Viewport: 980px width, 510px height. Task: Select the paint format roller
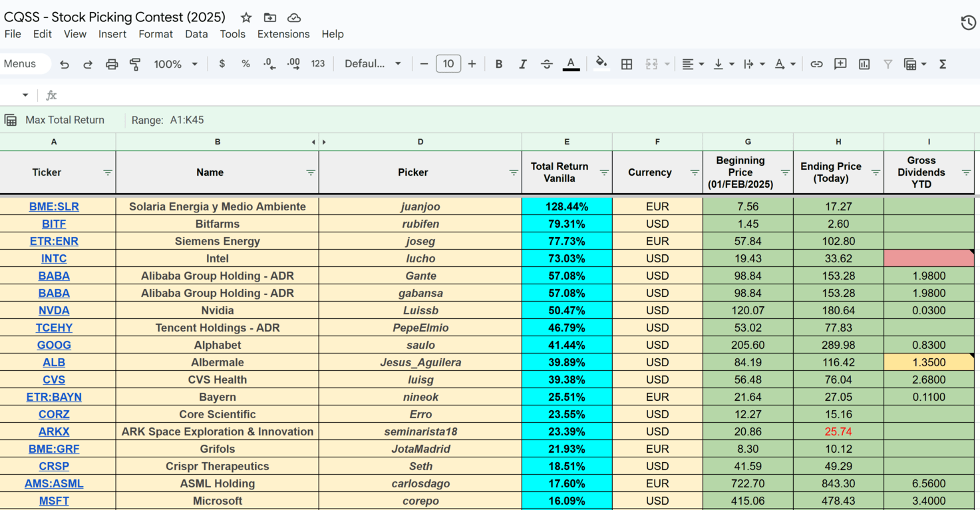(135, 64)
